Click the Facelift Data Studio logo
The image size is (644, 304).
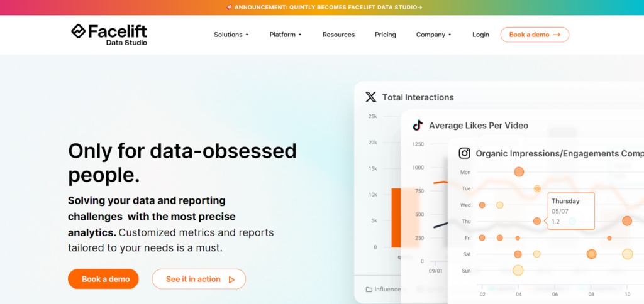(x=109, y=35)
